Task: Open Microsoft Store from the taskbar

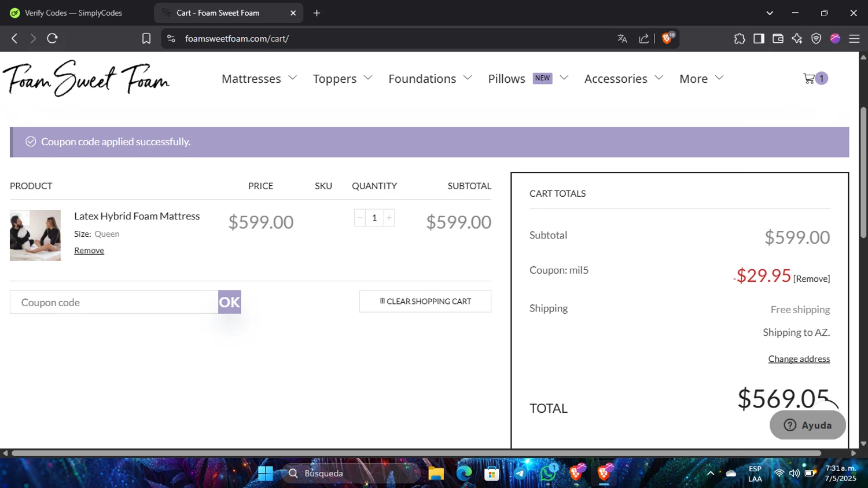Action: click(491, 474)
